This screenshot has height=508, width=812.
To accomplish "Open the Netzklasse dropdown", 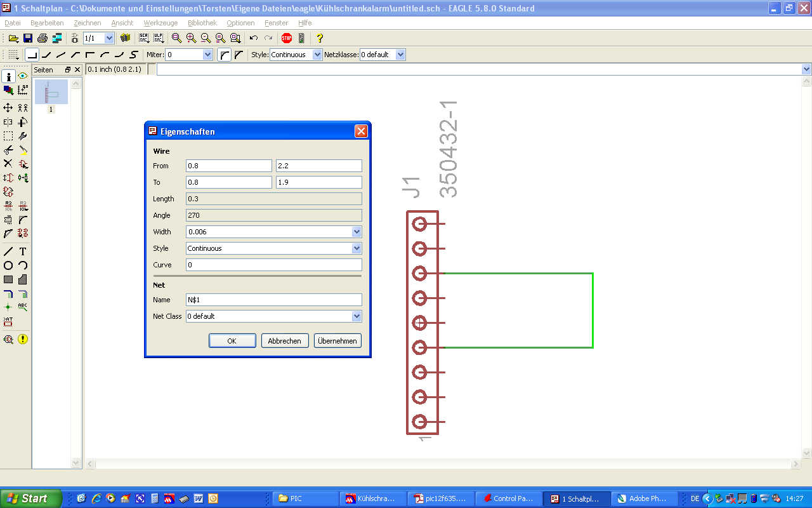I will point(400,55).
